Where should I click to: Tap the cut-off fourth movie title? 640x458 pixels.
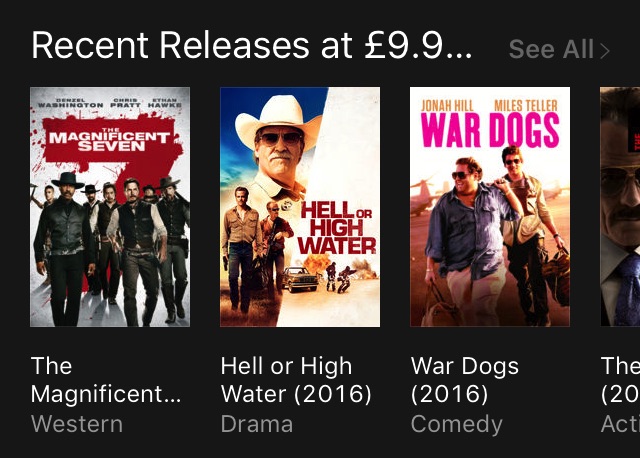[620, 380]
